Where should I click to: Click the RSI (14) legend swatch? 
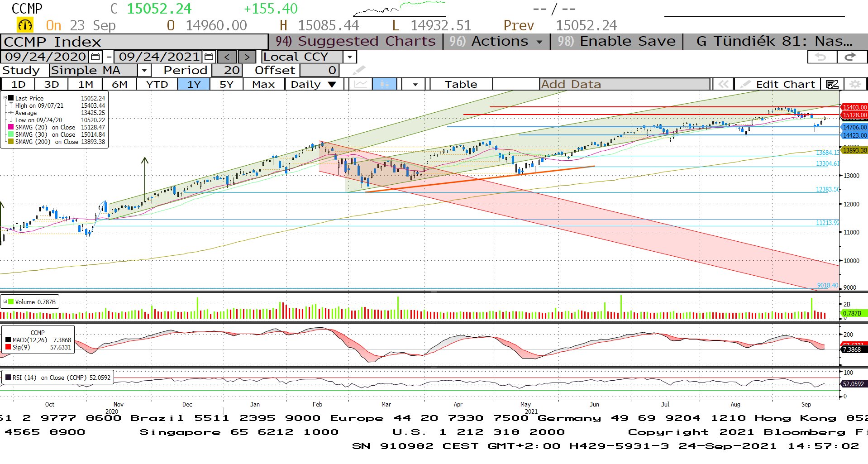8,377
